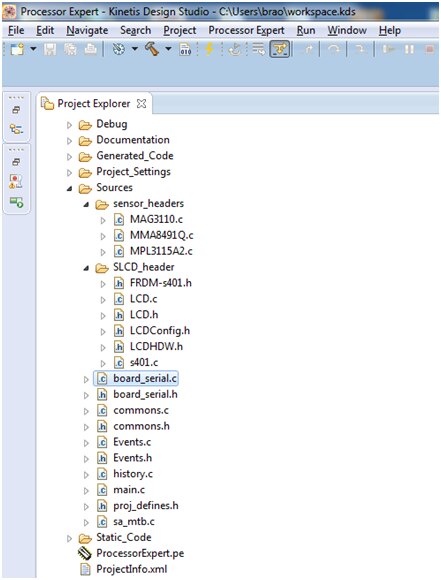
Task: Collapse the SLCD_header folder
Action: point(86,268)
